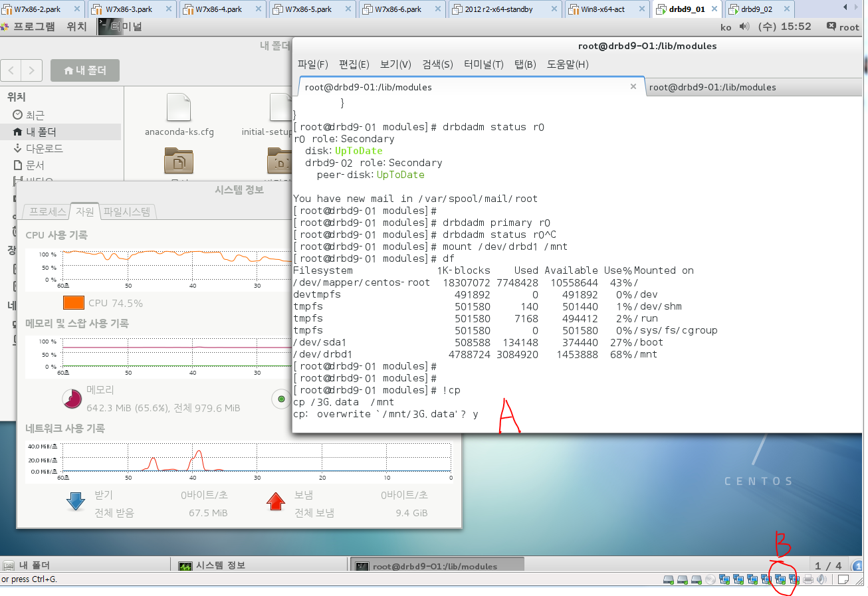Viewport: 868px width, 596px height.
Task: Pick the green swap color swatch
Action: [281, 399]
